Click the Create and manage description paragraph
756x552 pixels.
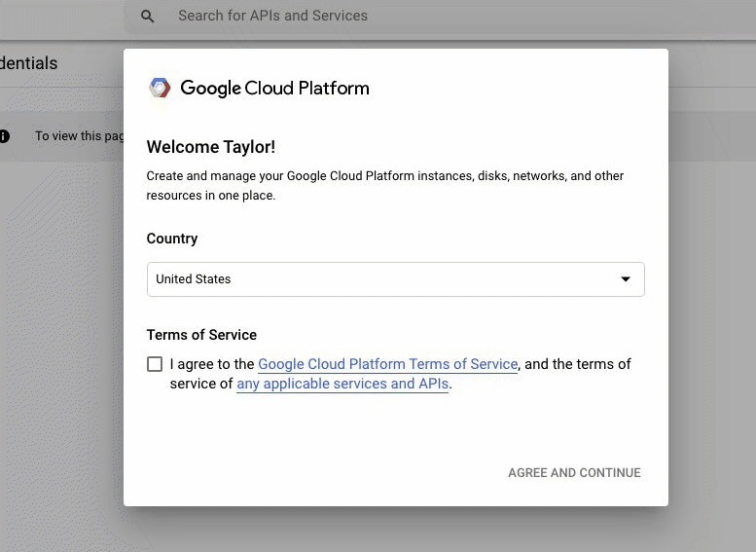pyautogui.click(x=384, y=185)
